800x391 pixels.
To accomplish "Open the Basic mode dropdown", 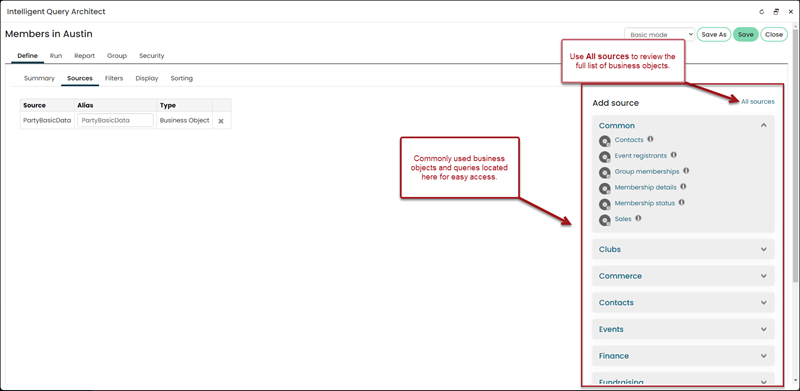I will point(659,35).
